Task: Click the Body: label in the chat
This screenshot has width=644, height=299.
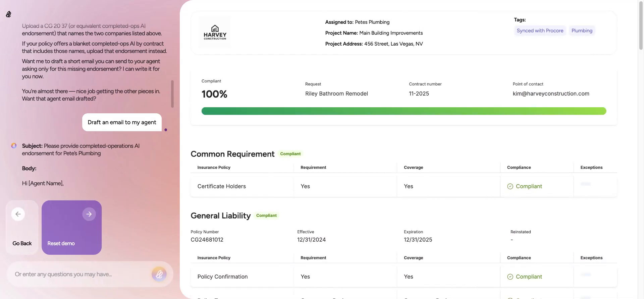Action: (x=29, y=168)
